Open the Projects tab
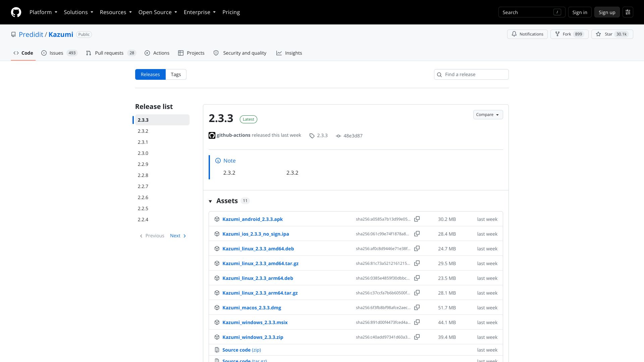Image resolution: width=644 pixels, height=362 pixels. click(x=191, y=53)
